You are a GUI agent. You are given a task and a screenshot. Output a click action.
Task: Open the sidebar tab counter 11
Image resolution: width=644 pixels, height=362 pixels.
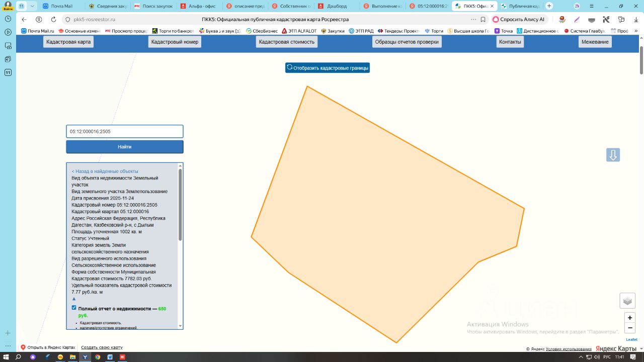click(x=8, y=72)
